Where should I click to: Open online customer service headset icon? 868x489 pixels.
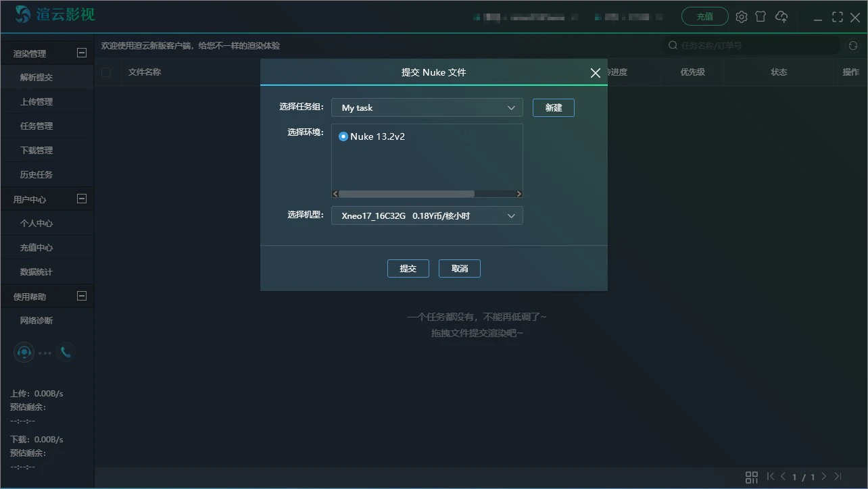point(24,352)
